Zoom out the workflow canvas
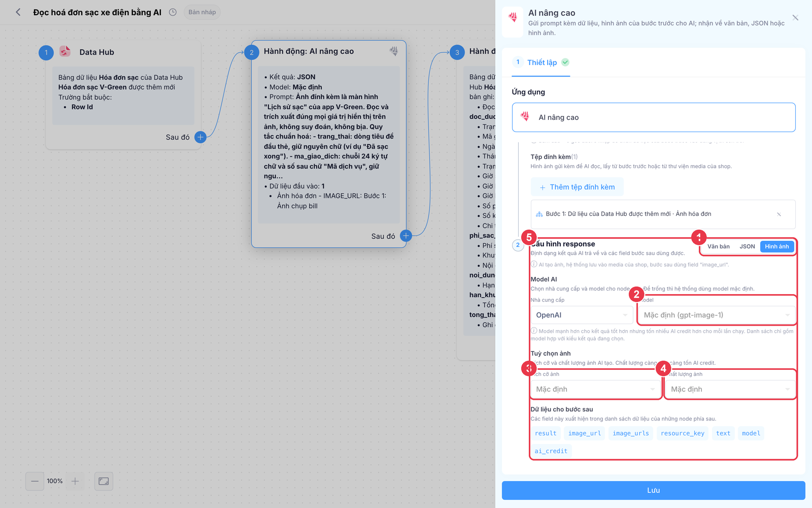 (35, 481)
